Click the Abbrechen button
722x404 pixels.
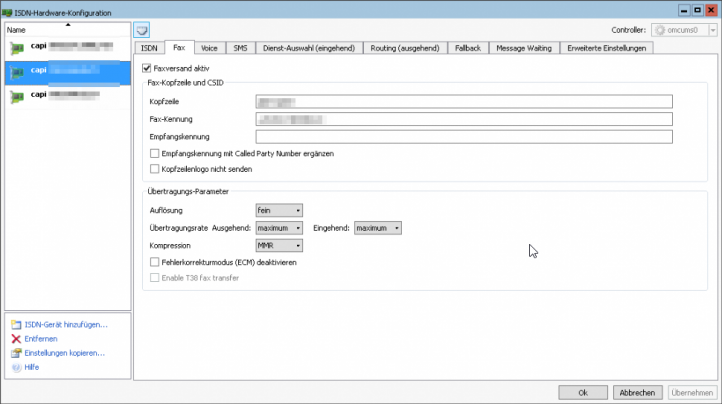[x=636, y=392]
